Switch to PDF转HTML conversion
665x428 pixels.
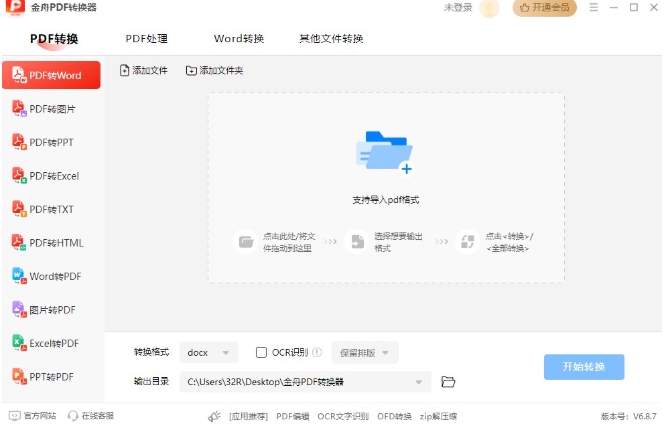52,243
